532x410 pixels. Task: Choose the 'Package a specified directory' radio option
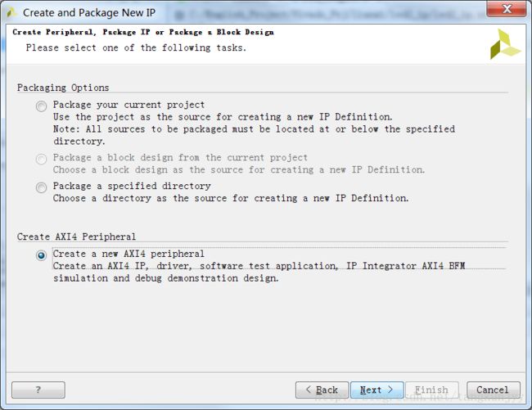click(x=42, y=187)
